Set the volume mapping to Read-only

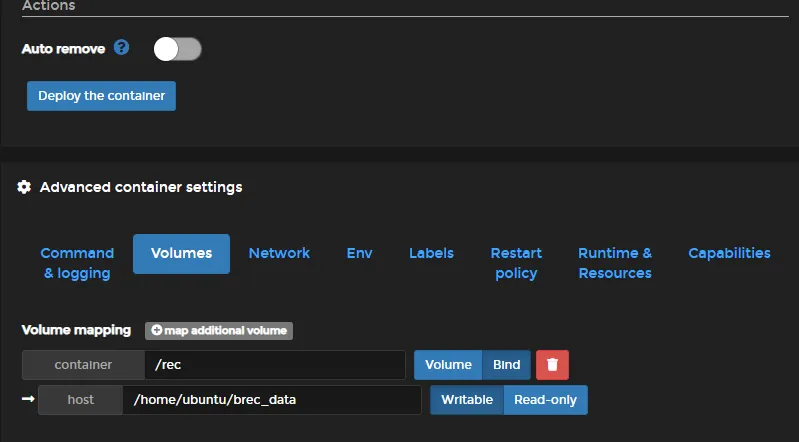click(x=545, y=400)
